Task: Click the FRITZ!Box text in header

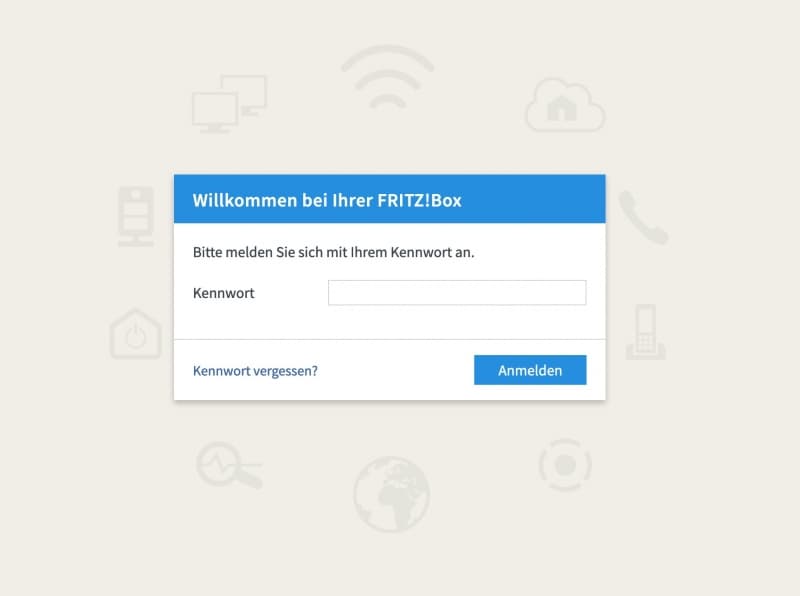Action: tap(419, 200)
